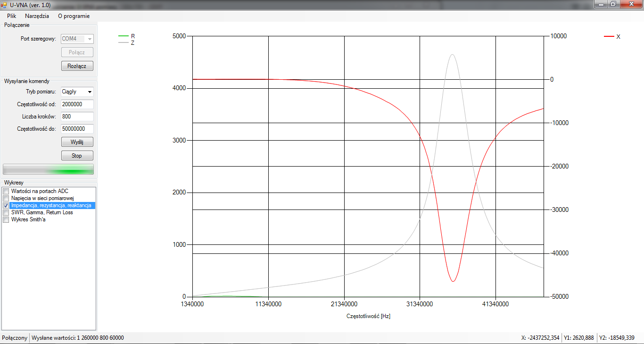Enable SWR, Gamma, Return Loss checkbox
The image size is (644, 344).
tap(6, 212)
